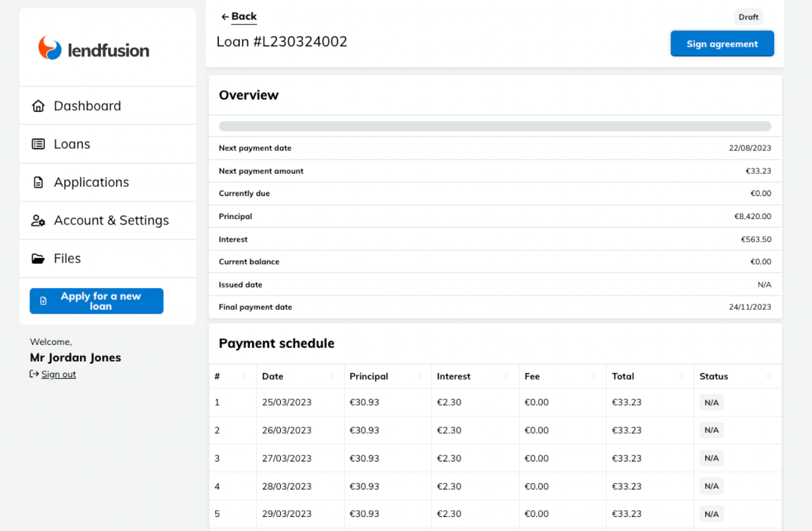Click the loan overview progress bar
The image size is (812, 531).
(495, 126)
